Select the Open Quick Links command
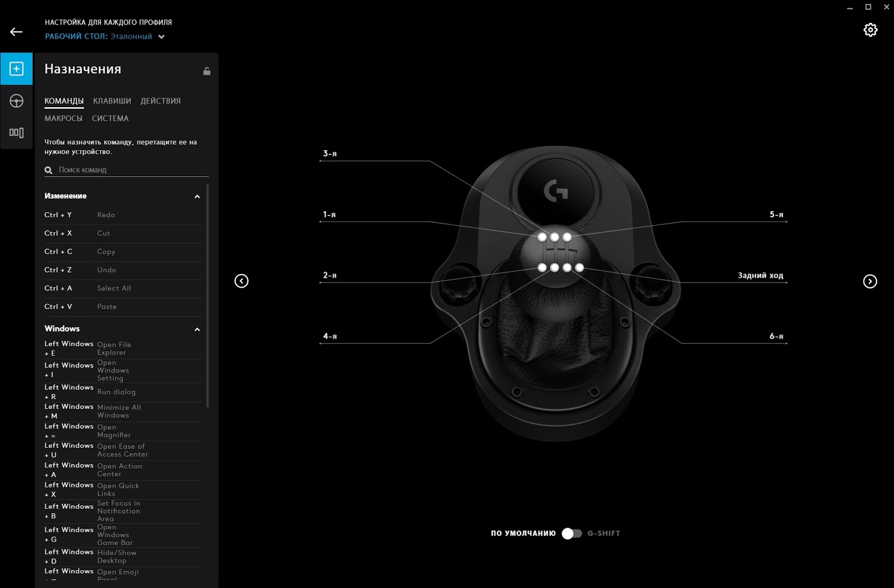This screenshot has width=894, height=588. pyautogui.click(x=123, y=490)
